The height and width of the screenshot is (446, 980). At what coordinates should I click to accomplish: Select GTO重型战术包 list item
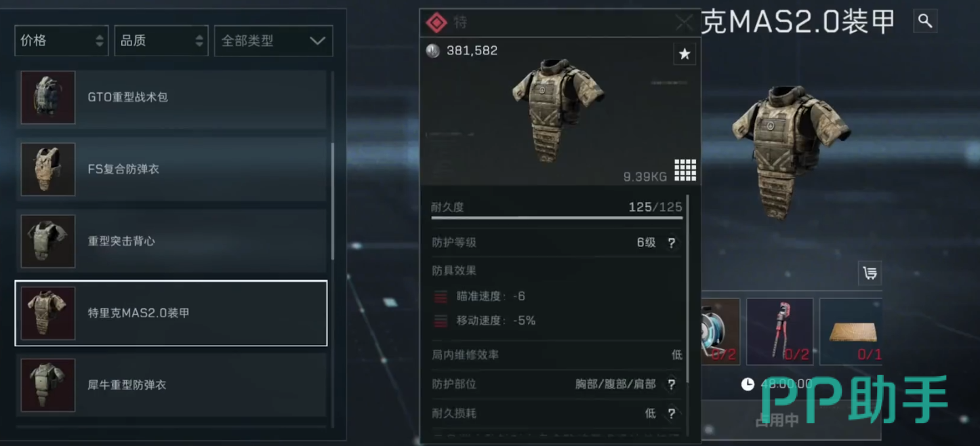pyautogui.click(x=171, y=98)
